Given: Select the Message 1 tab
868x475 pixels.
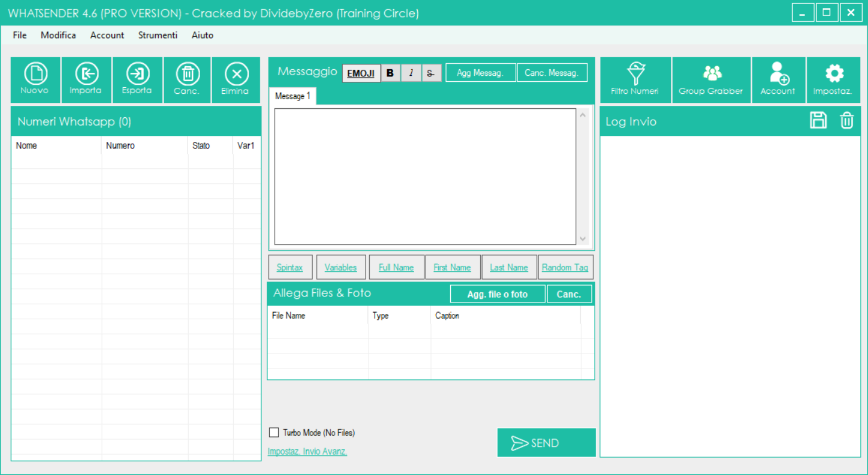Looking at the screenshot, I should 293,96.
